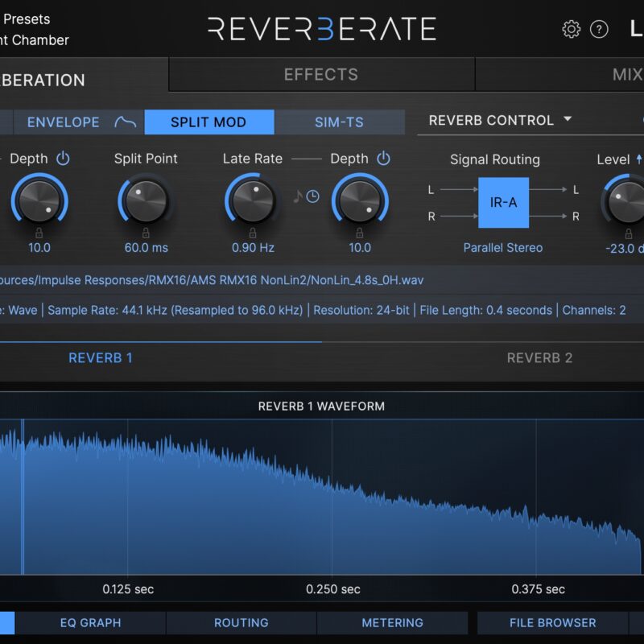Click the envelope curve icon
This screenshot has width=644, height=644.
125,122
